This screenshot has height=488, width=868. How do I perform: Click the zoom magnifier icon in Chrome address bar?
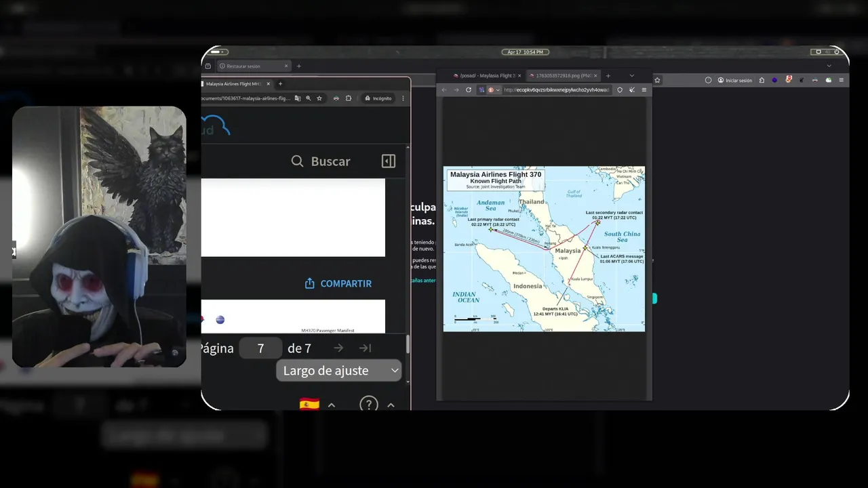click(309, 98)
